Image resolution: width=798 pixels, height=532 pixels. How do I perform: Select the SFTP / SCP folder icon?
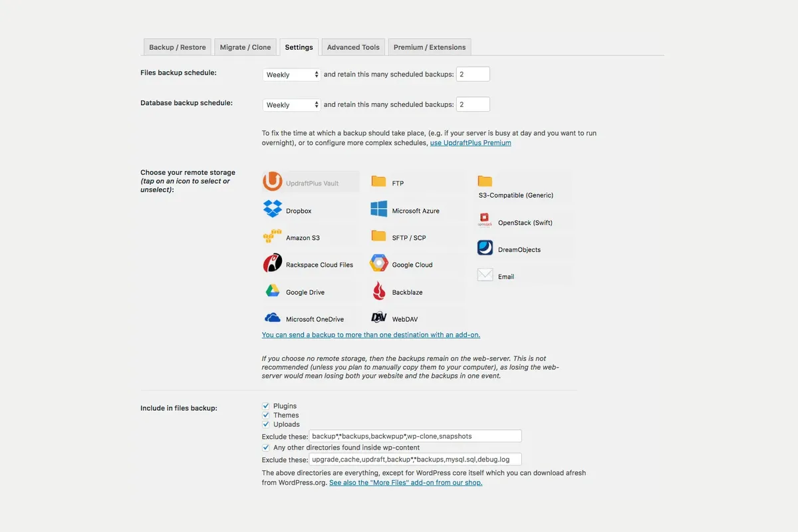point(378,236)
